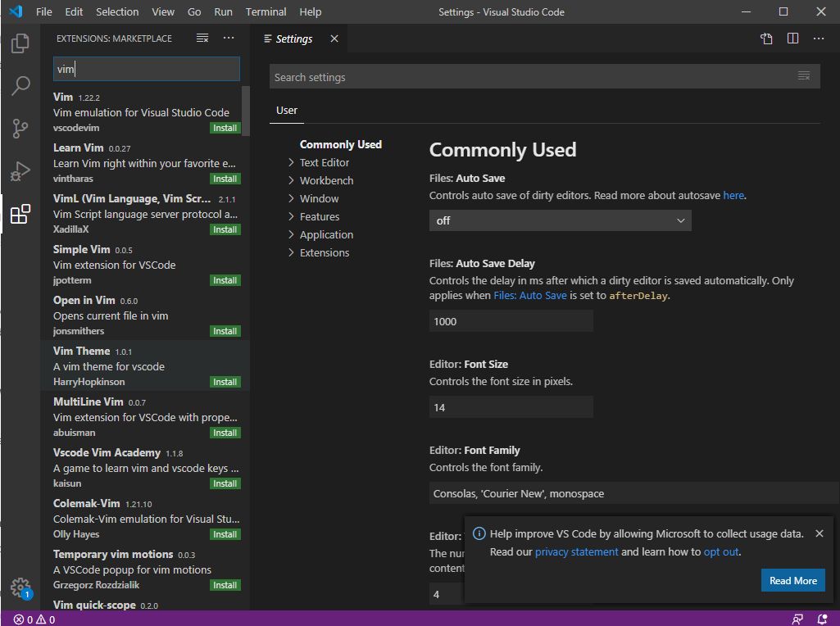Expand the Workbench settings category
The image size is (840, 626).
(x=326, y=180)
